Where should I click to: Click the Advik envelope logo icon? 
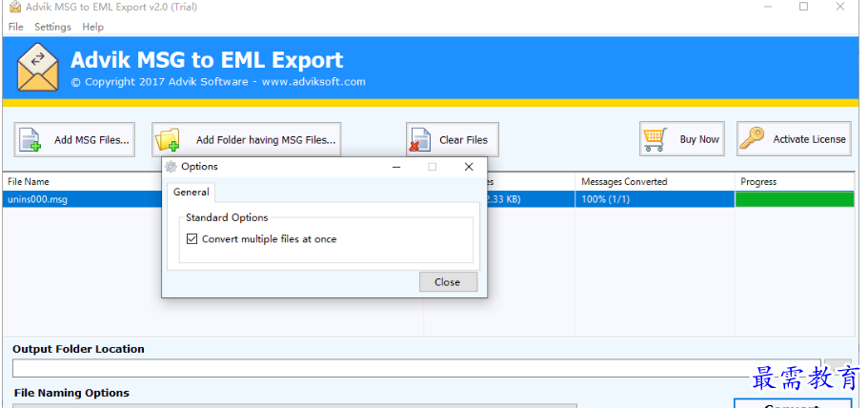(x=38, y=68)
